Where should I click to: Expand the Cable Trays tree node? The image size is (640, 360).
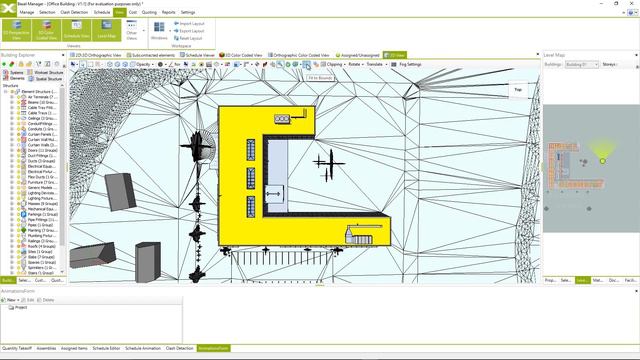tap(12, 113)
